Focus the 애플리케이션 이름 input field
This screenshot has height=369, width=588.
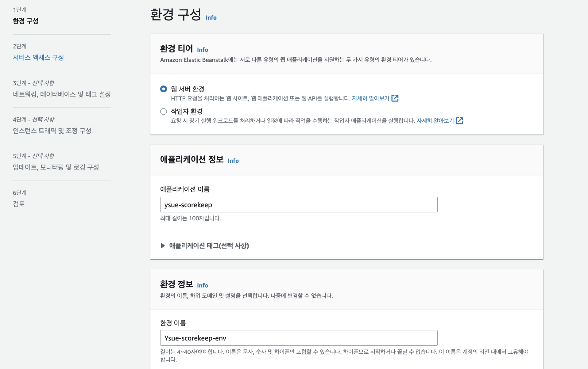(x=299, y=205)
